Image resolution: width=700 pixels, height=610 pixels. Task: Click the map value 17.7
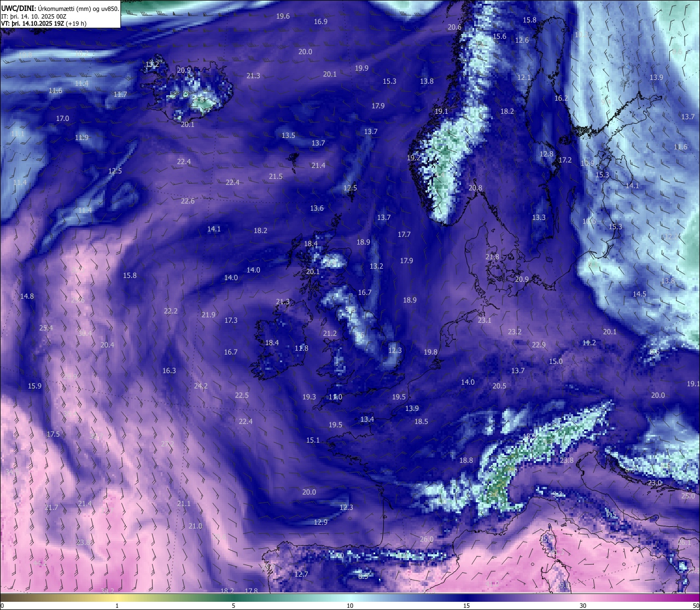[404, 235]
